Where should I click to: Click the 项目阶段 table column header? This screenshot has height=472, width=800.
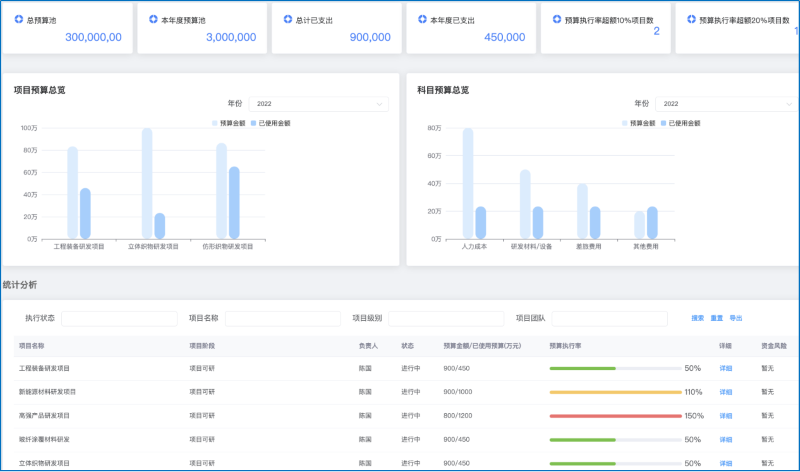point(202,346)
